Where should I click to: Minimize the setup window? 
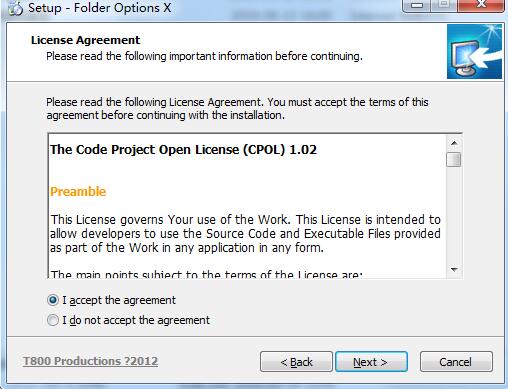[x=417, y=5]
